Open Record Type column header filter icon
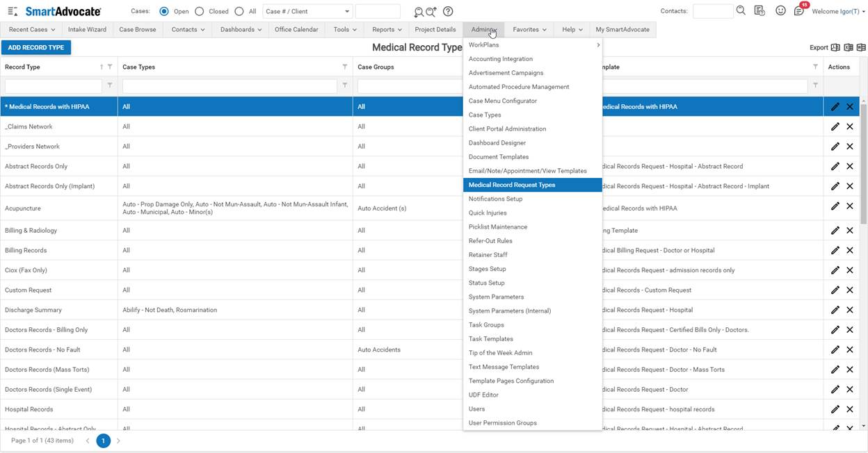 [x=110, y=67]
